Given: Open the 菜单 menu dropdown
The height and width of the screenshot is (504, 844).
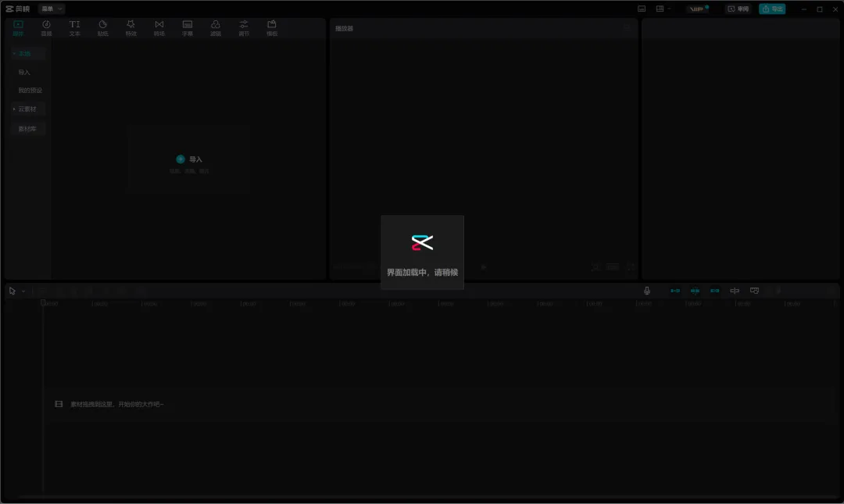Looking at the screenshot, I should [52, 9].
